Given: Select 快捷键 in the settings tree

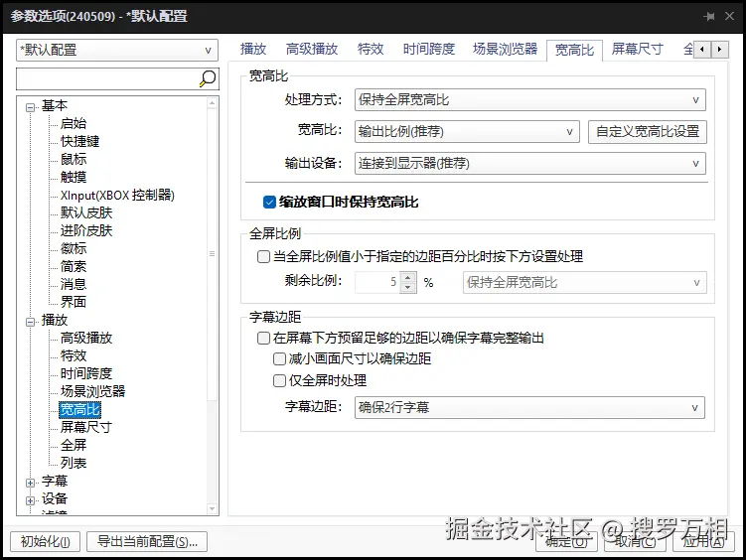Looking at the screenshot, I should point(79,141).
